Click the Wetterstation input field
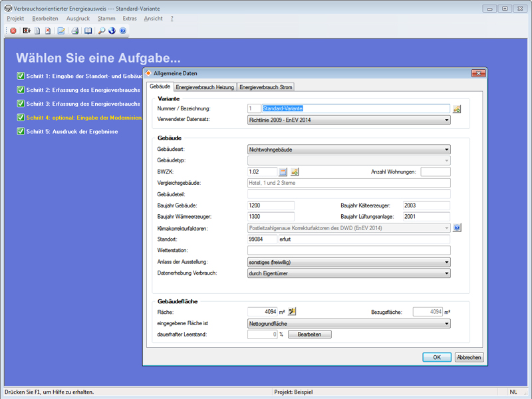 (x=348, y=251)
